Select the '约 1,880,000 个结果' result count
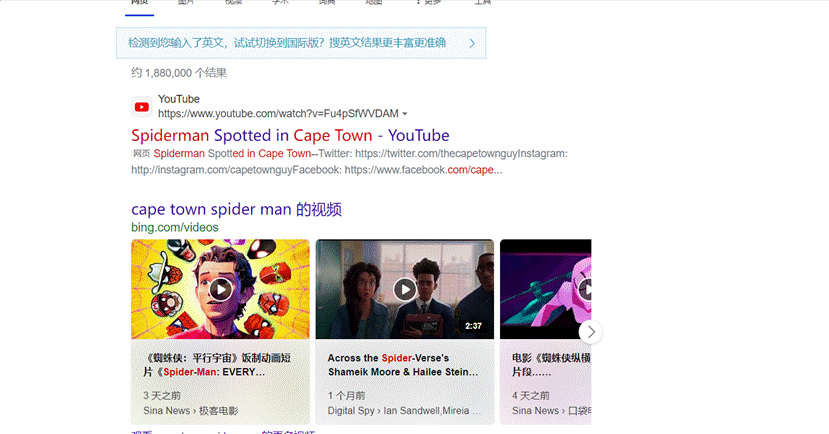 click(x=179, y=73)
